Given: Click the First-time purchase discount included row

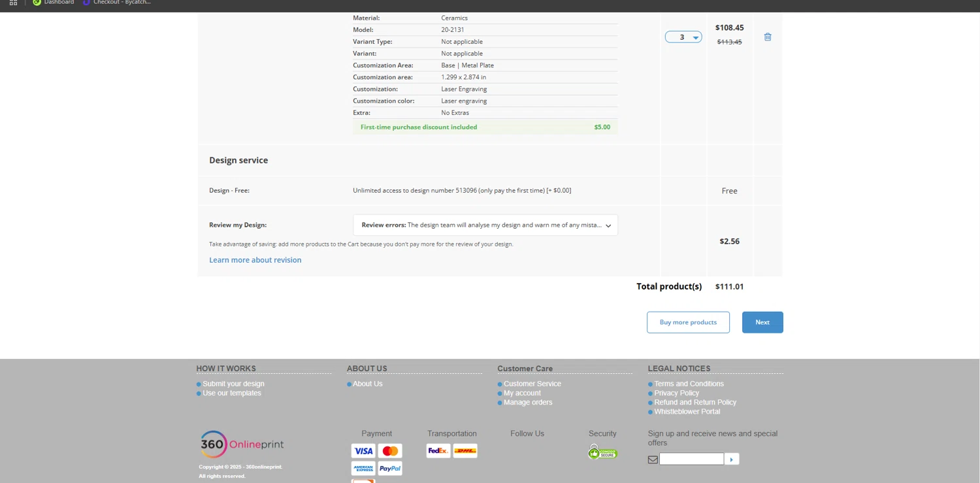Looking at the screenshot, I should point(485,127).
